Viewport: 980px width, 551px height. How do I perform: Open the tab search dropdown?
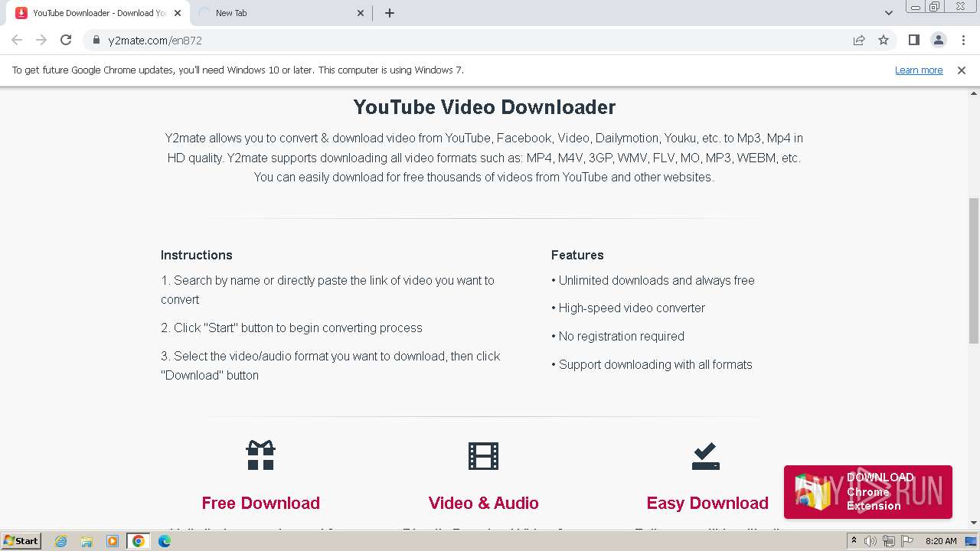tap(889, 13)
